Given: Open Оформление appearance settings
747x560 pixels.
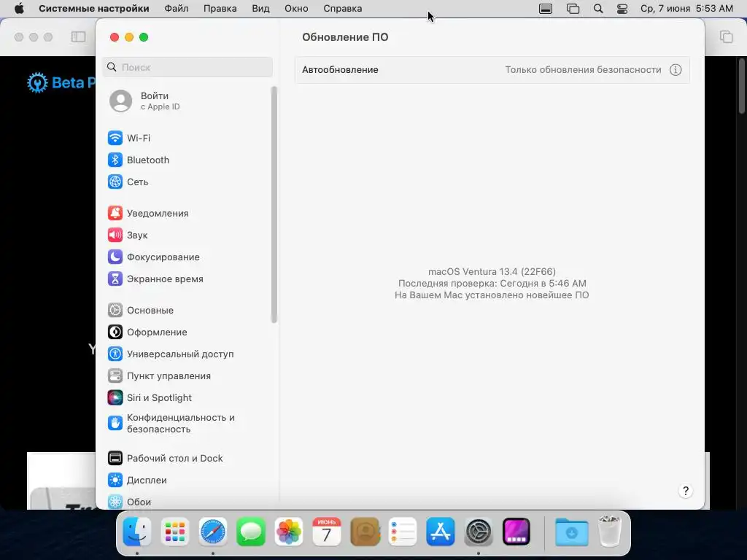Looking at the screenshot, I should tap(147, 332).
